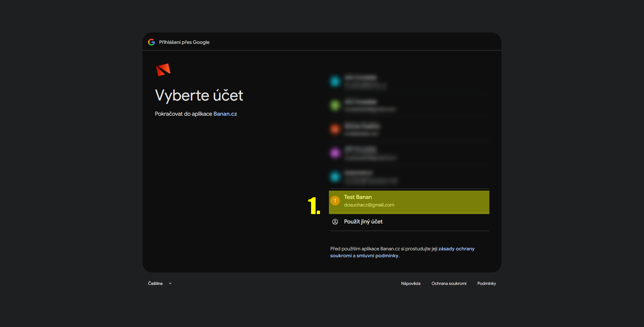
Task: Click the blurred orange account avatar
Action: (335, 129)
